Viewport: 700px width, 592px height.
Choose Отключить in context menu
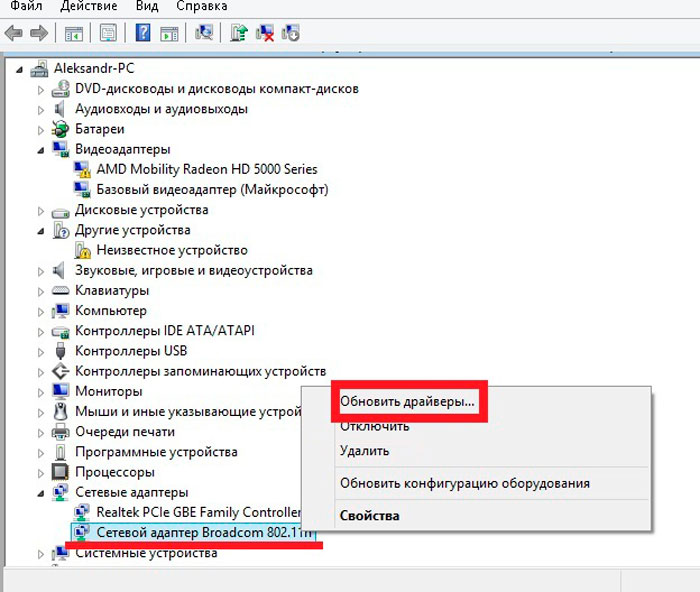click(375, 426)
